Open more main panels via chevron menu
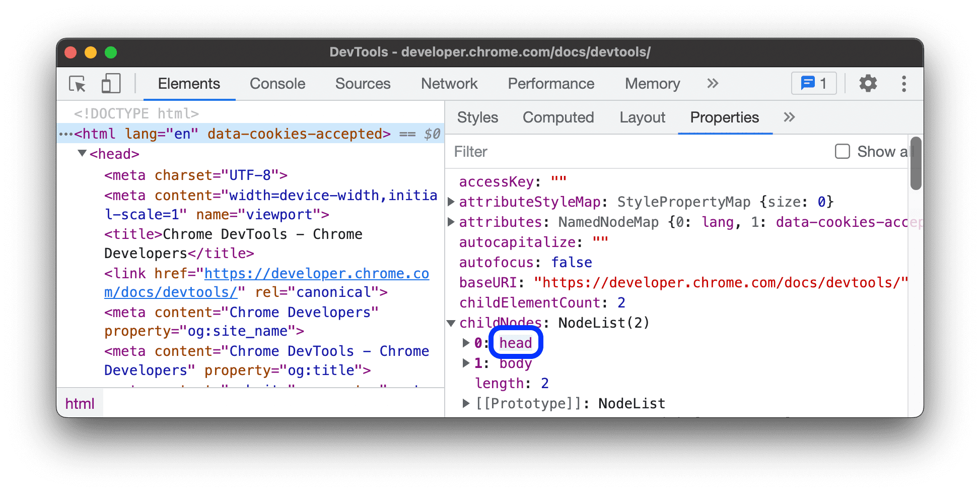 pos(712,84)
